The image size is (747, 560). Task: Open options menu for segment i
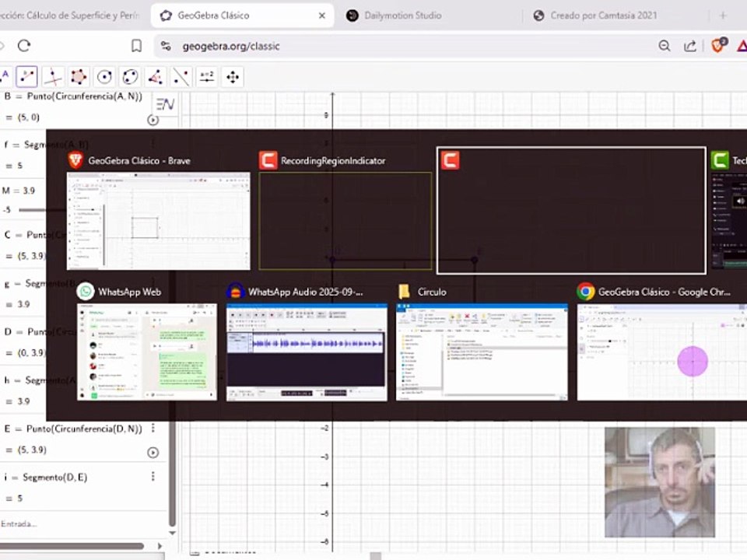153,476
